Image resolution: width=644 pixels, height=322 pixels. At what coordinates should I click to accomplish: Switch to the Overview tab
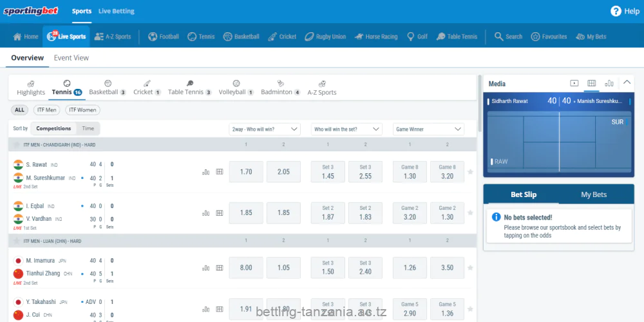27,58
